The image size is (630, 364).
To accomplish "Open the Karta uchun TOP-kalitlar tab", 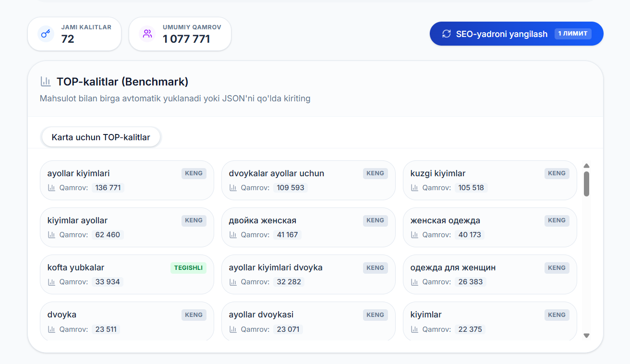I will pos(101,137).
